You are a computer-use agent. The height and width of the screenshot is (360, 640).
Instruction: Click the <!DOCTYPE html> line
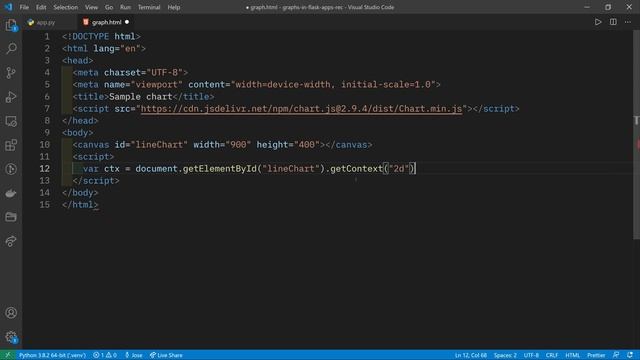pyautogui.click(x=101, y=37)
